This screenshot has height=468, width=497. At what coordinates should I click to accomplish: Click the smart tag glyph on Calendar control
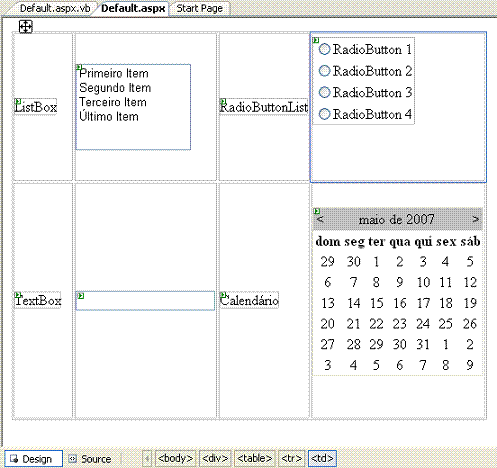tap(317, 211)
